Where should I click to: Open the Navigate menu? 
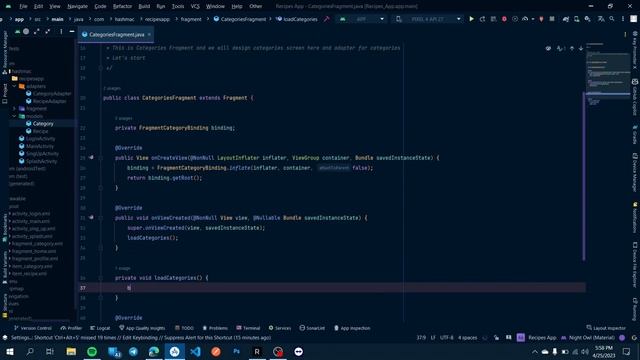[x=77, y=6]
